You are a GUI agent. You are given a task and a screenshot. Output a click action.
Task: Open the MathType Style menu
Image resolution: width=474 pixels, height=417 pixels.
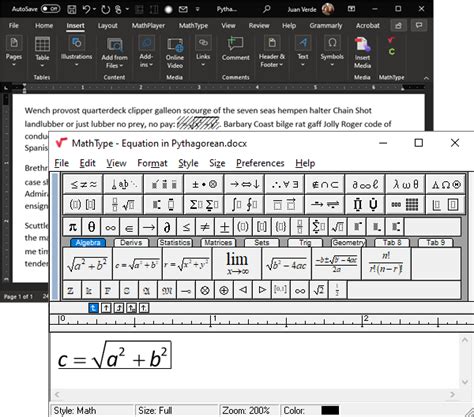tap(188, 163)
